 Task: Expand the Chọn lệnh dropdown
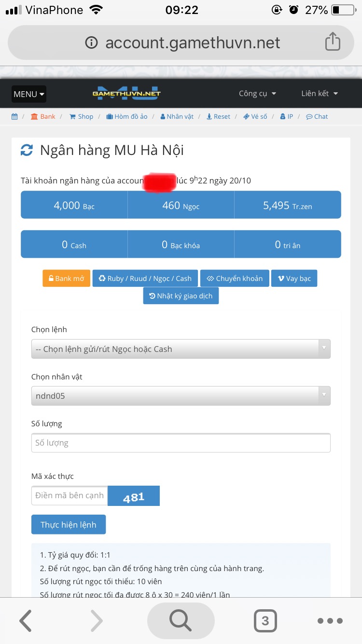tap(181, 349)
